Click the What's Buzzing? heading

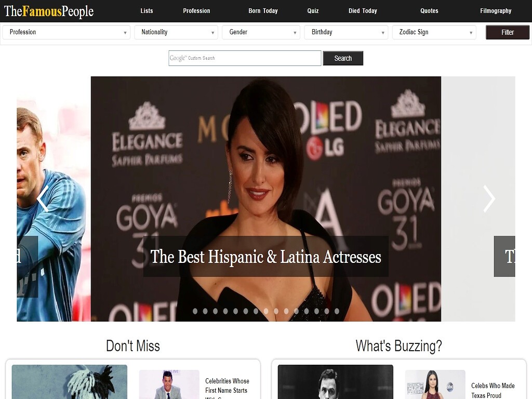pos(399,346)
